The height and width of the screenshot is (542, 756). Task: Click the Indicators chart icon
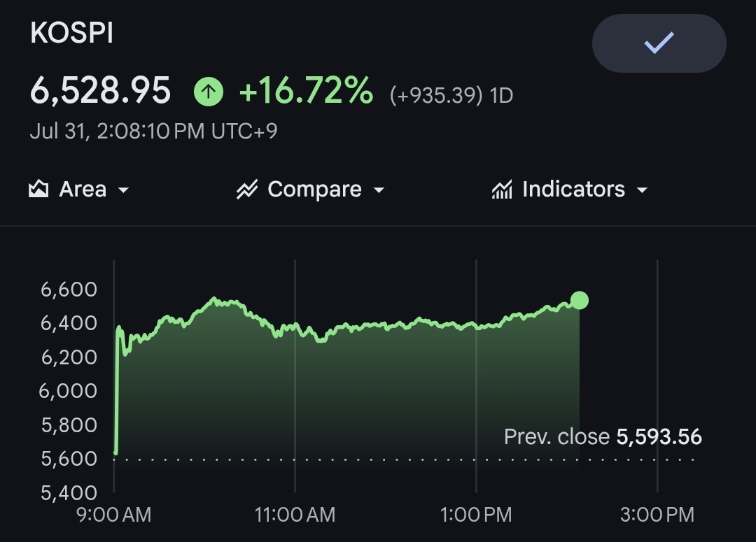tap(502, 190)
